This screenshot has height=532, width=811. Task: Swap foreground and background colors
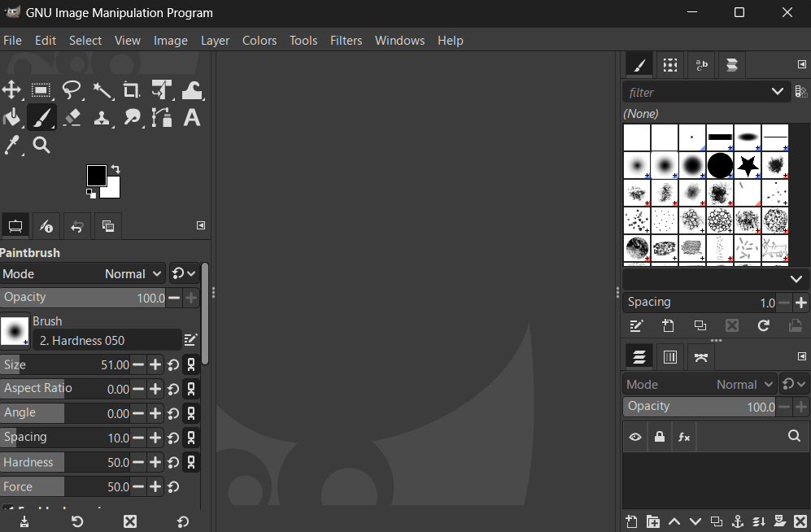(116, 169)
